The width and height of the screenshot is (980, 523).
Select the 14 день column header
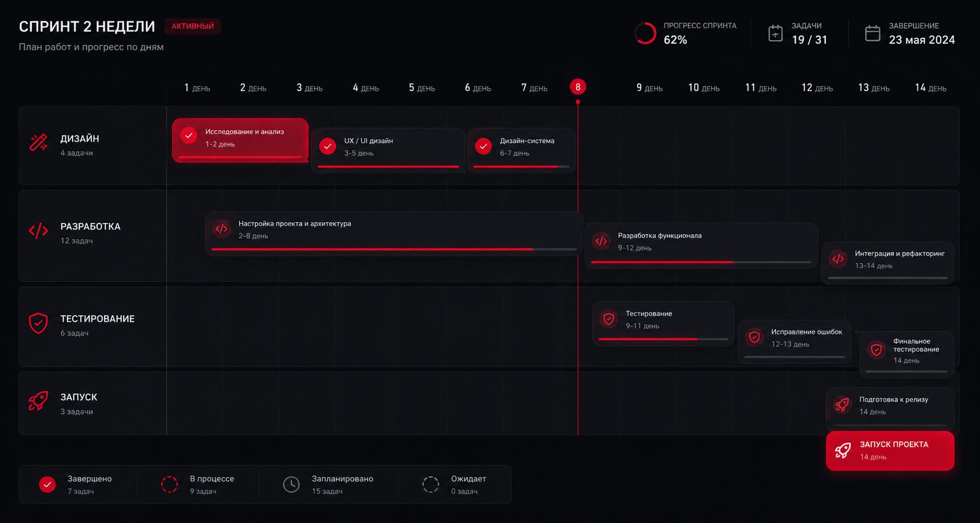point(930,88)
